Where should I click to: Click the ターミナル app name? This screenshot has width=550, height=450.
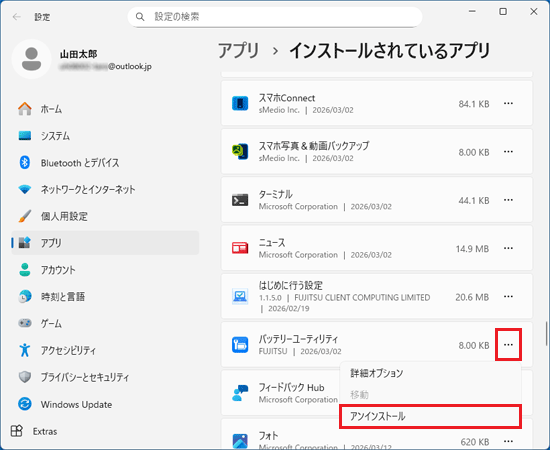coord(275,194)
